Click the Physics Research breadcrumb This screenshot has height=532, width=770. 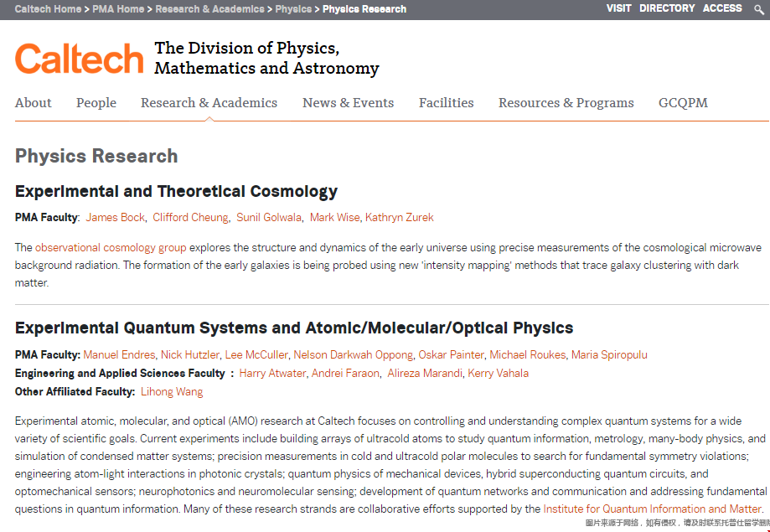click(364, 9)
